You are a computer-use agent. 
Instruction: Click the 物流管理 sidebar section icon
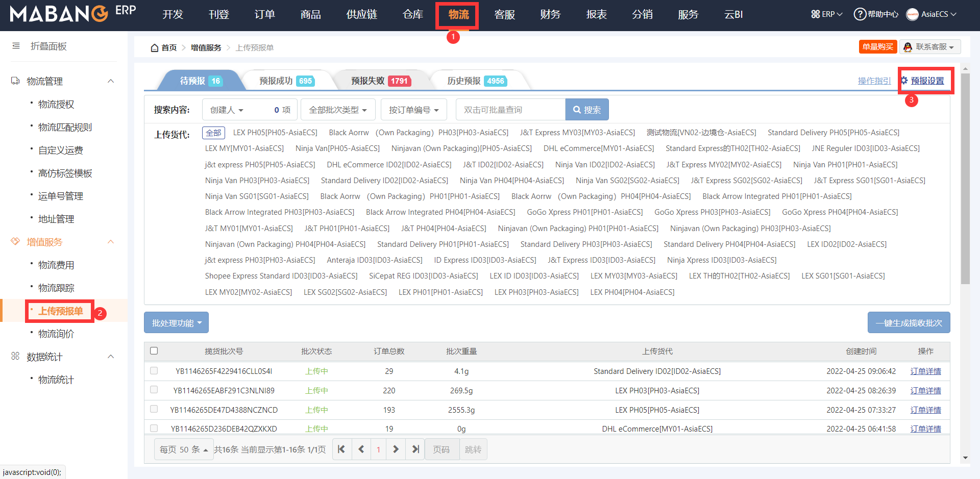15,81
